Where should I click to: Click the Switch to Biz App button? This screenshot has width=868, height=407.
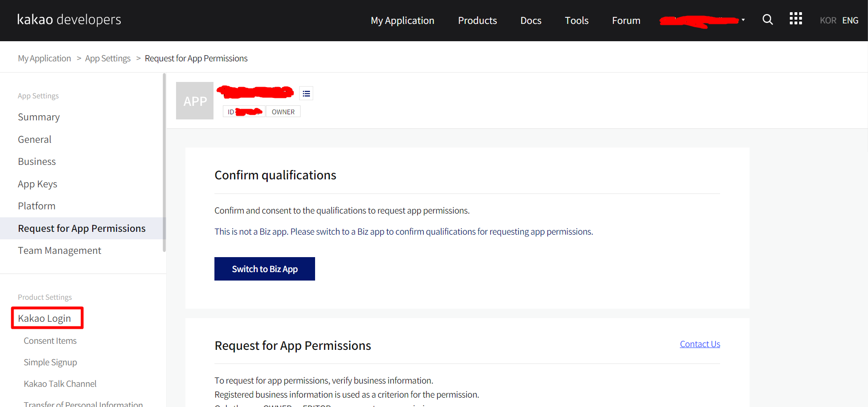click(x=265, y=269)
